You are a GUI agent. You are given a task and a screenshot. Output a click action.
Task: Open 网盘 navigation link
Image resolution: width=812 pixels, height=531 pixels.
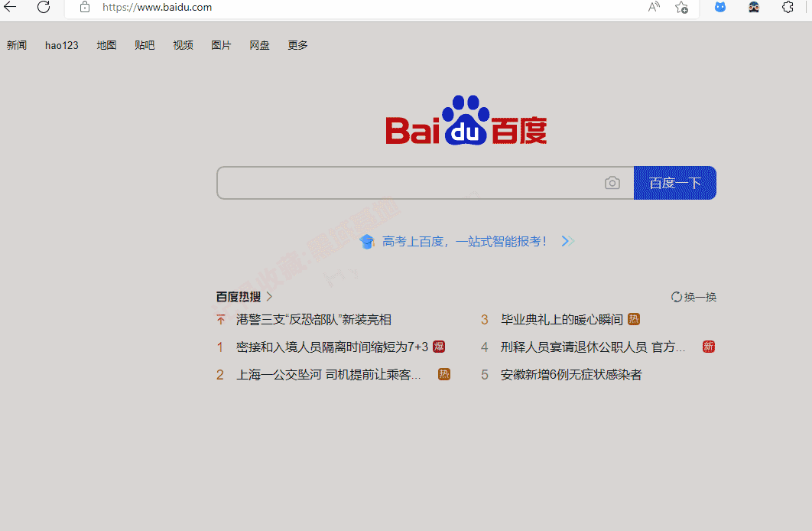(259, 45)
